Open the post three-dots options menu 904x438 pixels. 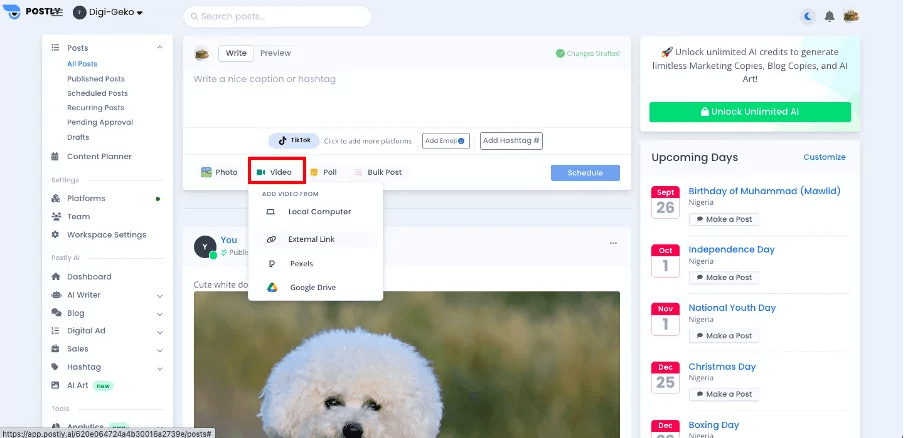(x=613, y=243)
